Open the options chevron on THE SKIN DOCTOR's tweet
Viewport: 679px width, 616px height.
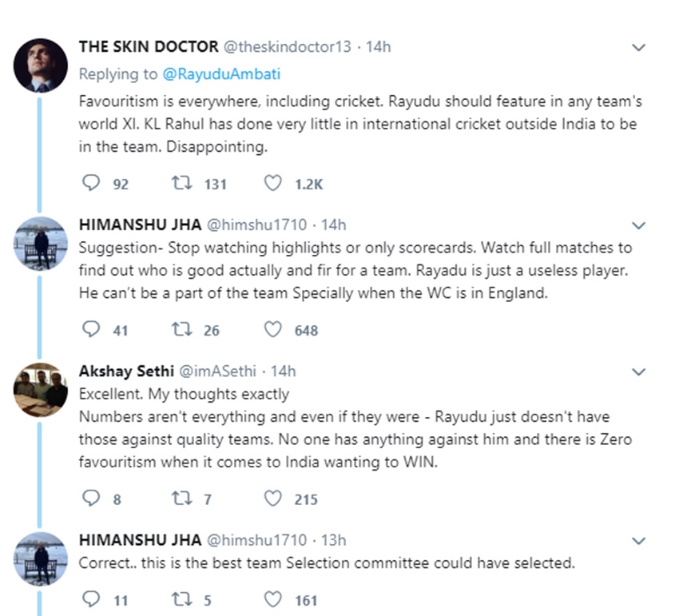pyautogui.click(x=638, y=47)
